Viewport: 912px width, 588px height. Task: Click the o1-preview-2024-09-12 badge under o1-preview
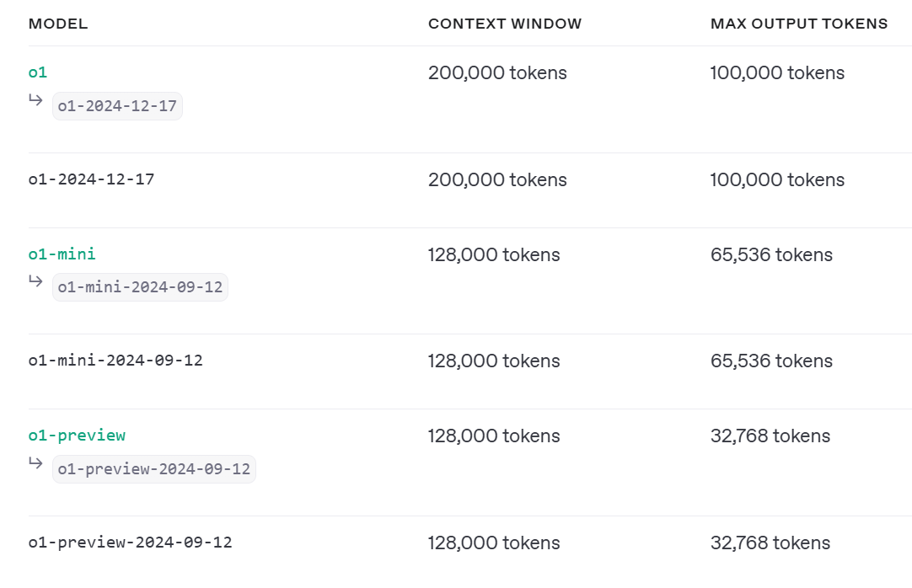tap(154, 468)
